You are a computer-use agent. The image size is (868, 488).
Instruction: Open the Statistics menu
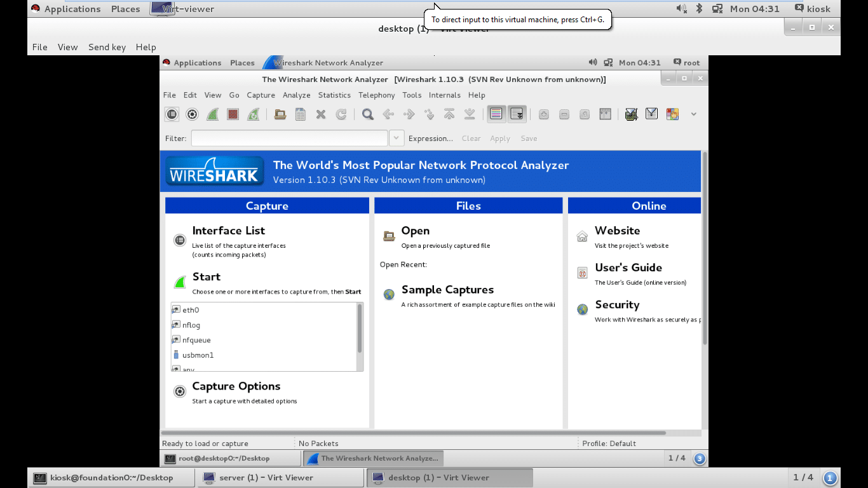pyautogui.click(x=334, y=95)
